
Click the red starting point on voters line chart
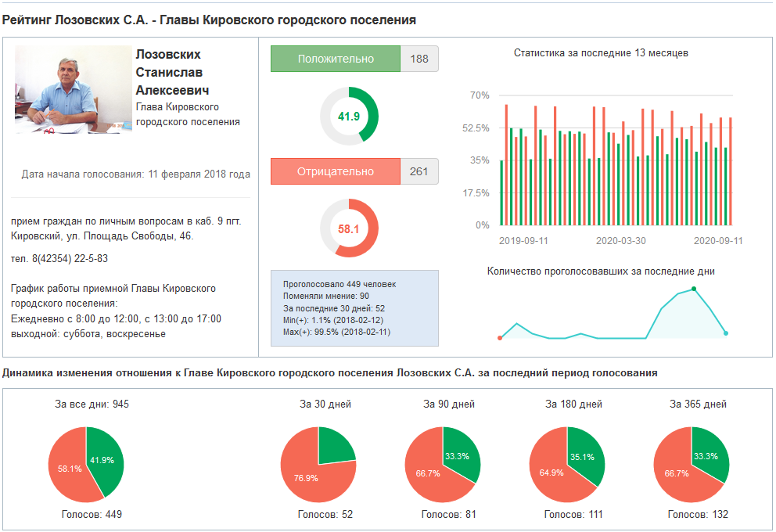tap(500, 338)
